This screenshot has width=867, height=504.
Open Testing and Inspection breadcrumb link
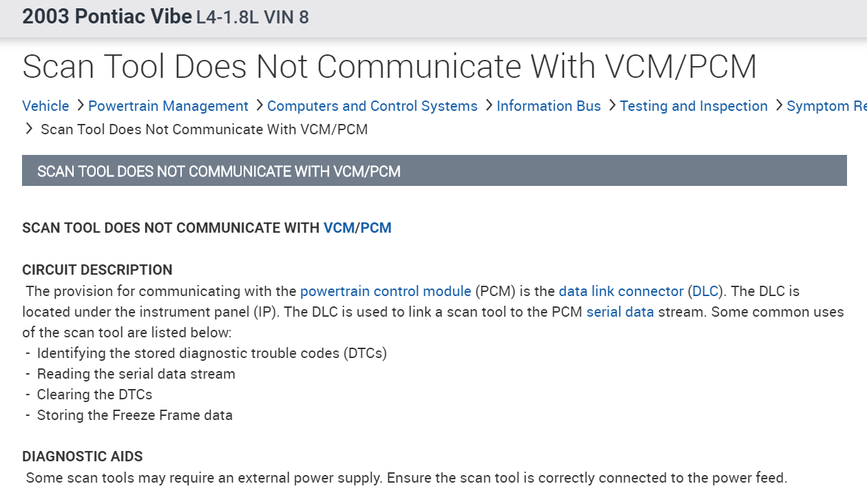(x=693, y=106)
